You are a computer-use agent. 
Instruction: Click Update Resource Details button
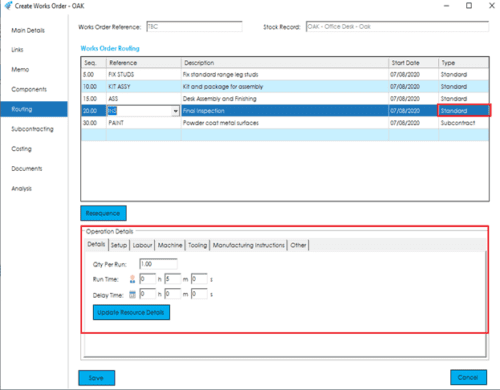pyautogui.click(x=131, y=312)
